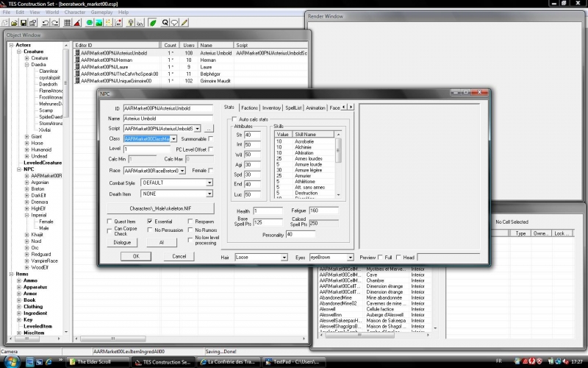Save the plugin using the floppy disk icon
This screenshot has height=368, width=588.
coord(24,23)
